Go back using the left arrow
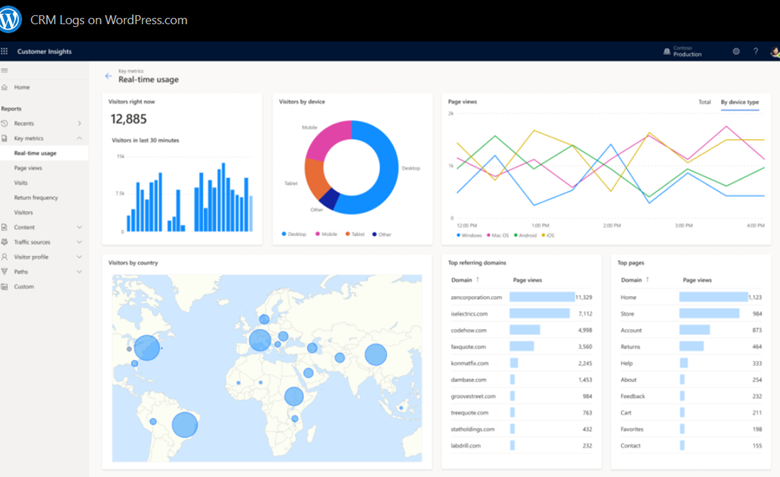This screenshot has height=477, width=780. [x=108, y=76]
